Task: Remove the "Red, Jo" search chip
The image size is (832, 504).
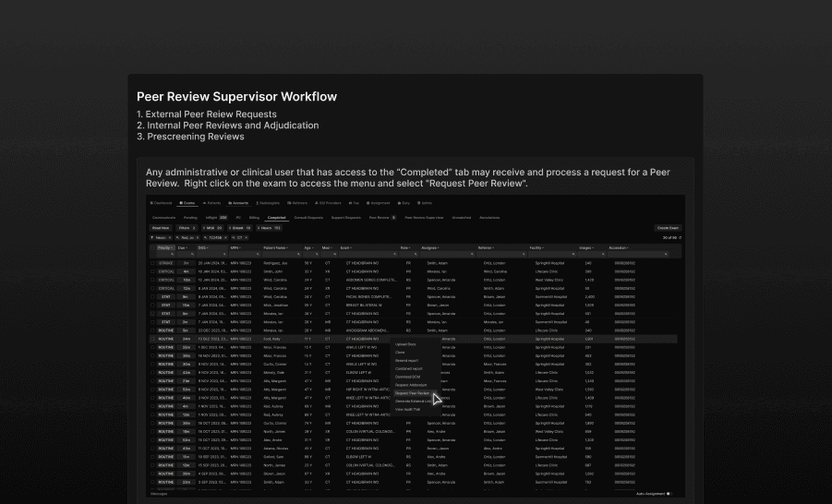Action: click(x=198, y=237)
